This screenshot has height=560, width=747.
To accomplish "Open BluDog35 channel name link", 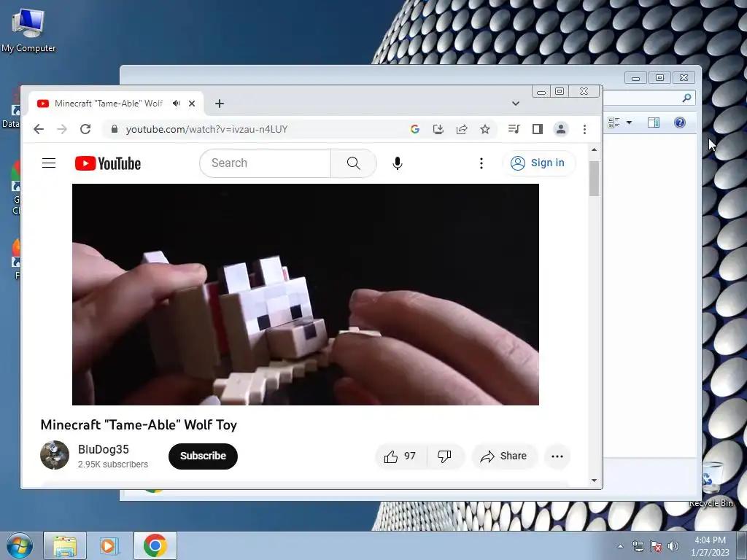I will point(104,449).
